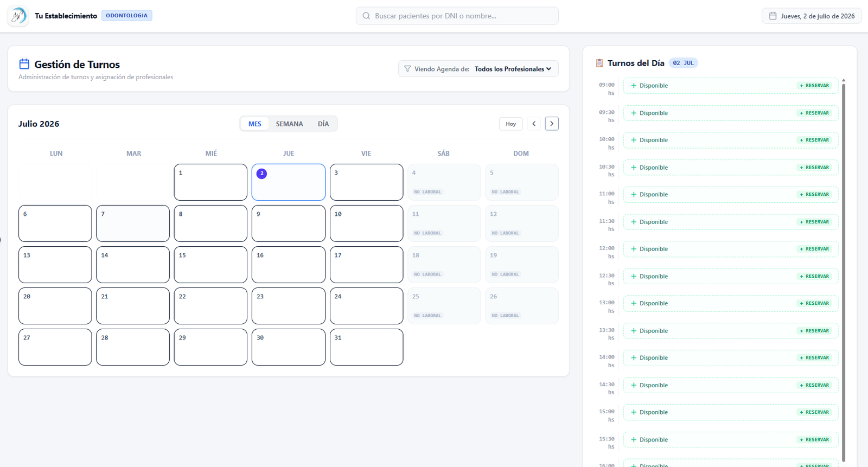Click the clipboard icon next to Turnos del Día
This screenshot has height=467, width=868.
(599, 63)
